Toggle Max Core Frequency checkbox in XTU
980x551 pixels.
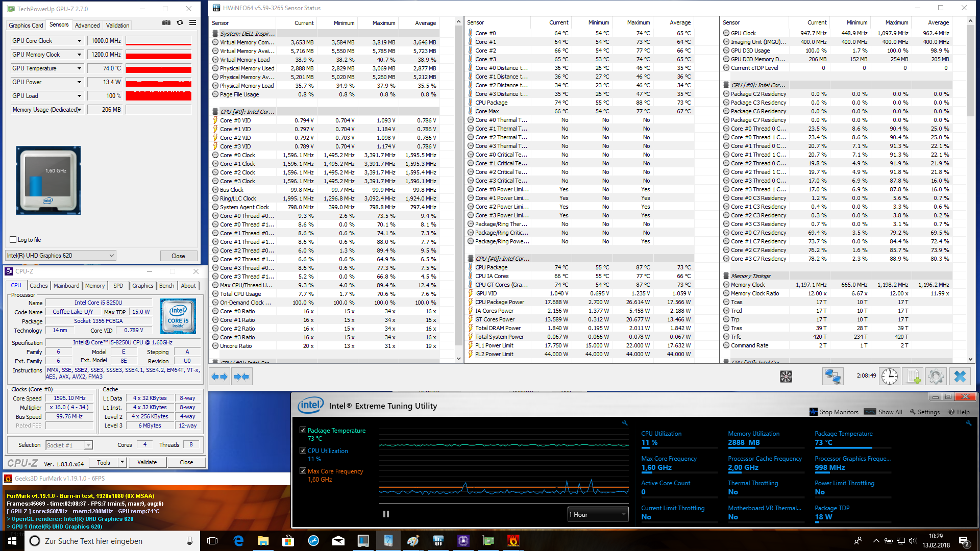[303, 471]
